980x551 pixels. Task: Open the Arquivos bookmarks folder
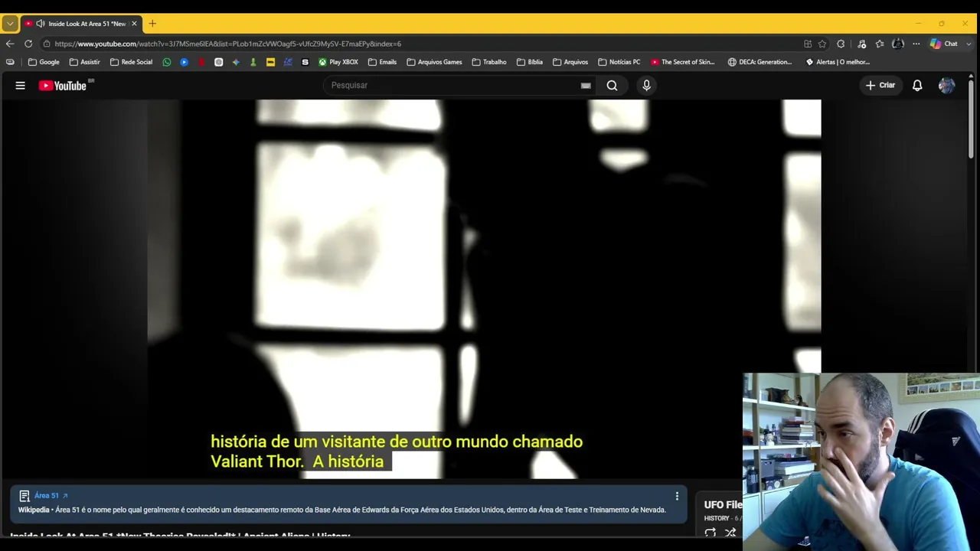570,62
